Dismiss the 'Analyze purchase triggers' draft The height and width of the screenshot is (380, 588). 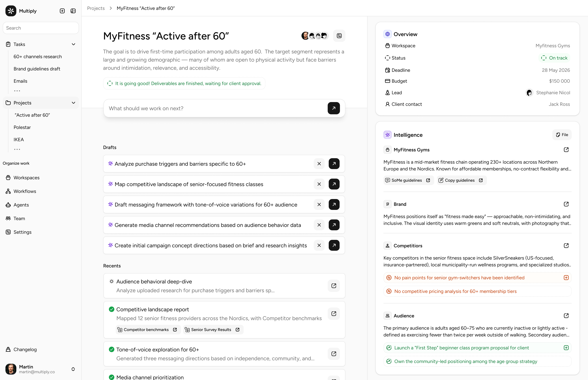pyautogui.click(x=319, y=164)
